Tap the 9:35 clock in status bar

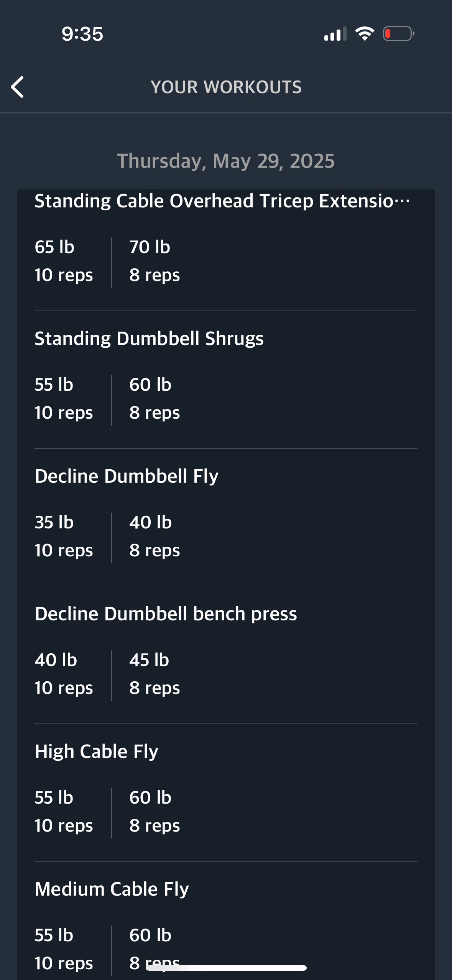pos(82,34)
